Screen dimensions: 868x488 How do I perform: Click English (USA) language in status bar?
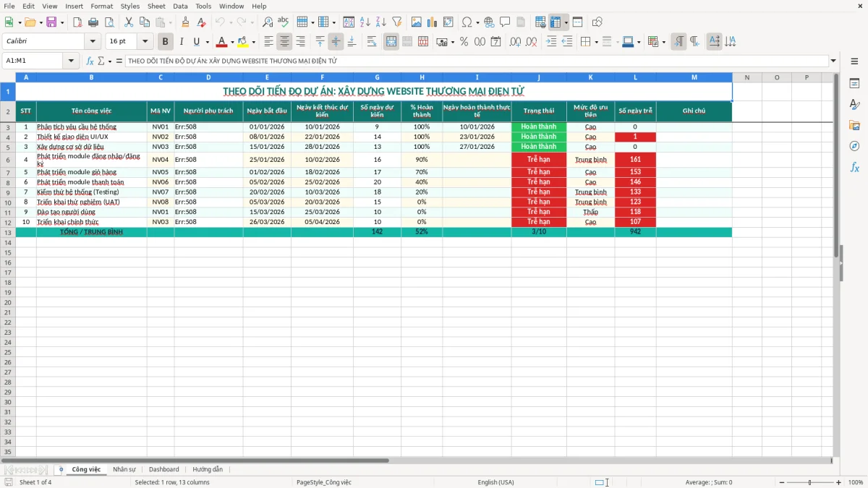coord(495,482)
